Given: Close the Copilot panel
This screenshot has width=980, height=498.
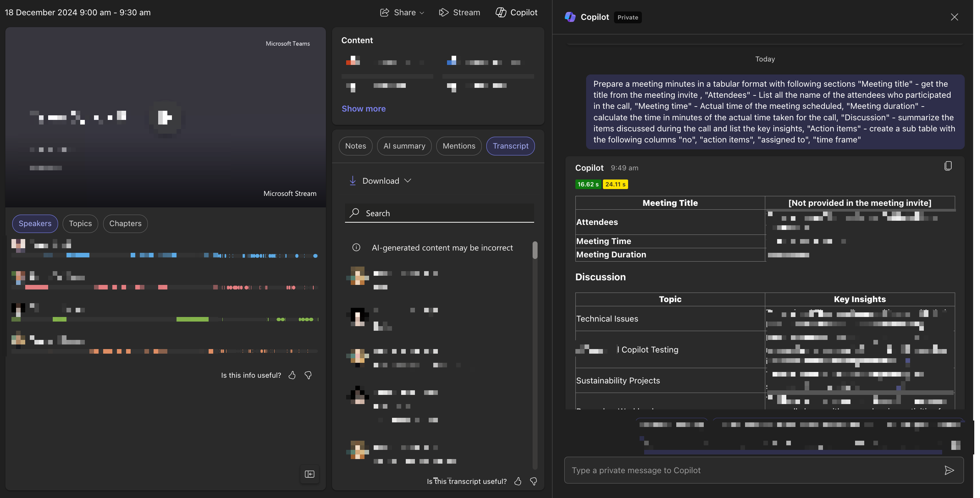Looking at the screenshot, I should pos(954,17).
